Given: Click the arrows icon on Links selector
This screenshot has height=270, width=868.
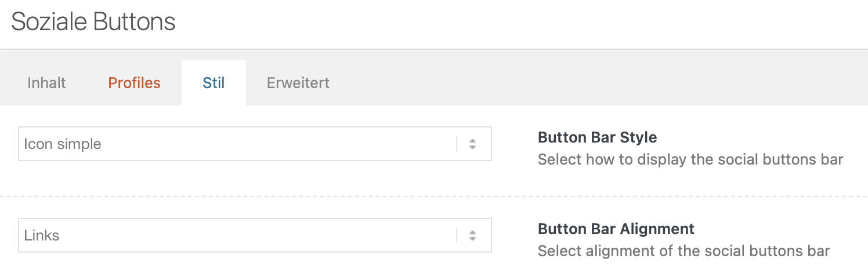Looking at the screenshot, I should (x=473, y=236).
